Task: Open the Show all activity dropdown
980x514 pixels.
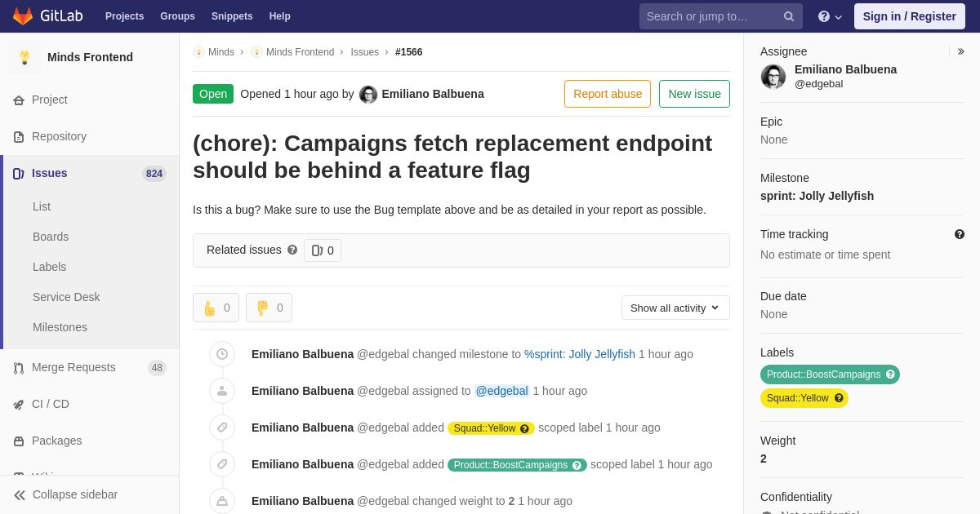Action: [x=675, y=308]
